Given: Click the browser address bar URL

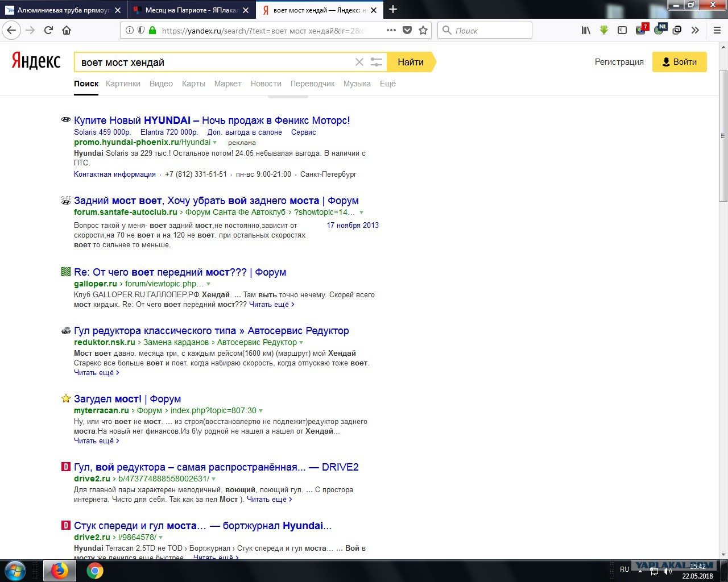Looking at the screenshot, I should [x=263, y=31].
